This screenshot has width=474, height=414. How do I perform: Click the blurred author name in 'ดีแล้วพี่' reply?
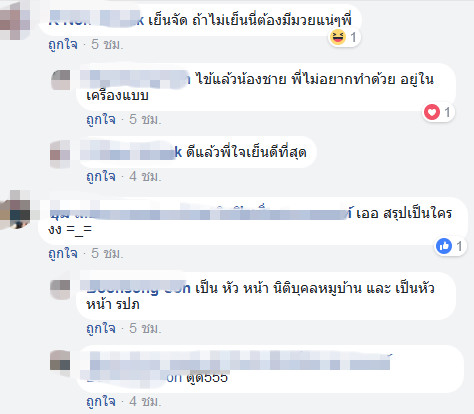click(131, 152)
